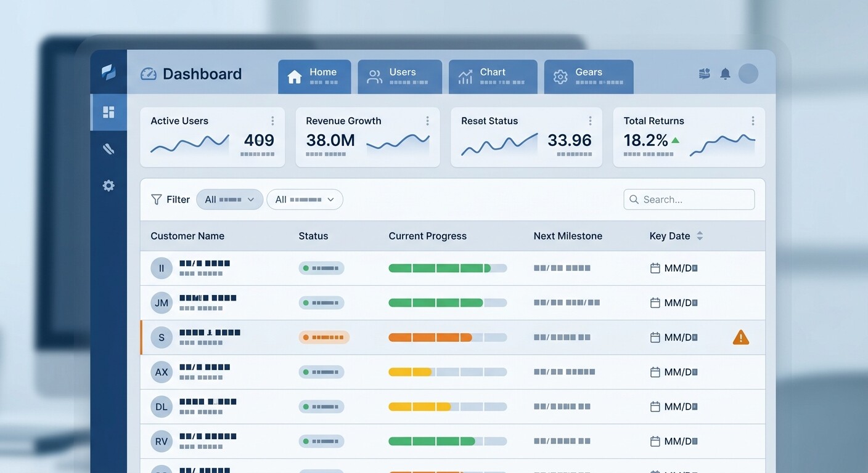
Task: Click the 409 Active Users value
Action: (259, 140)
